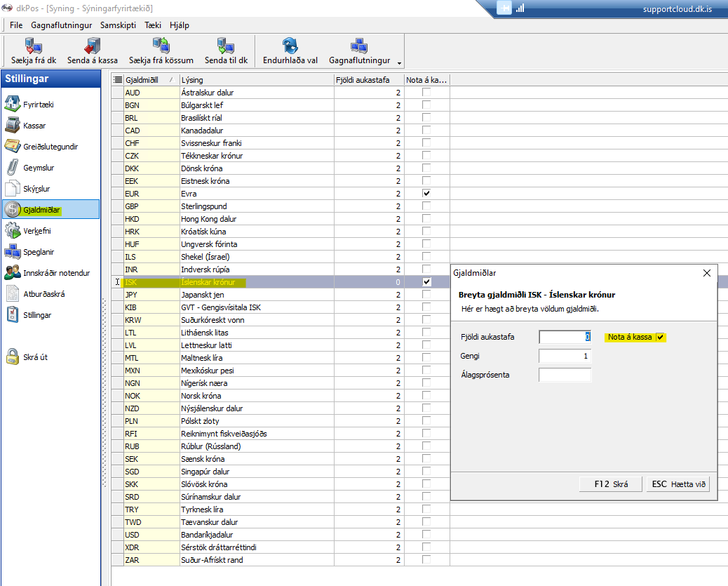Expand the toolbar overflow dropdown arrow
Image resolution: width=728 pixels, height=586 pixels.
click(x=399, y=62)
